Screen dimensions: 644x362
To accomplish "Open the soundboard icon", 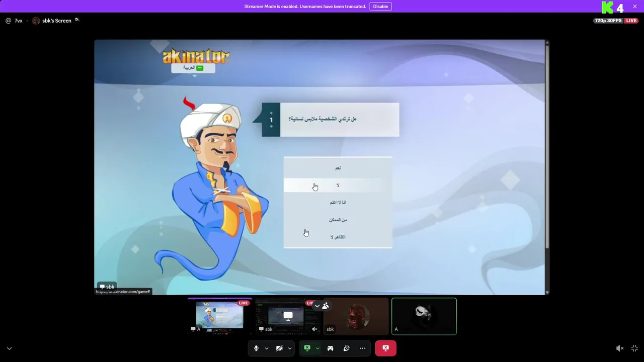I will pyautogui.click(x=347, y=348).
